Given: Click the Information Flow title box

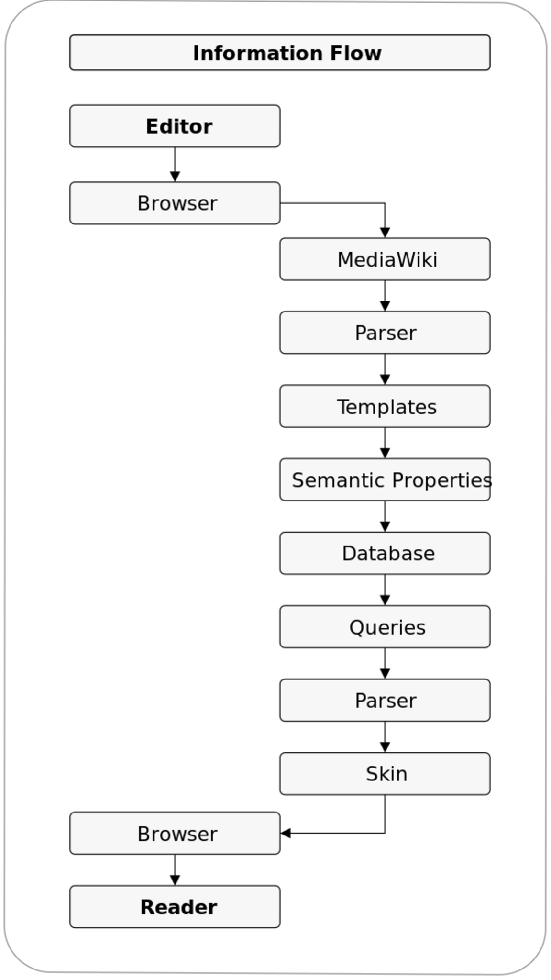Looking at the screenshot, I should (x=280, y=53).
